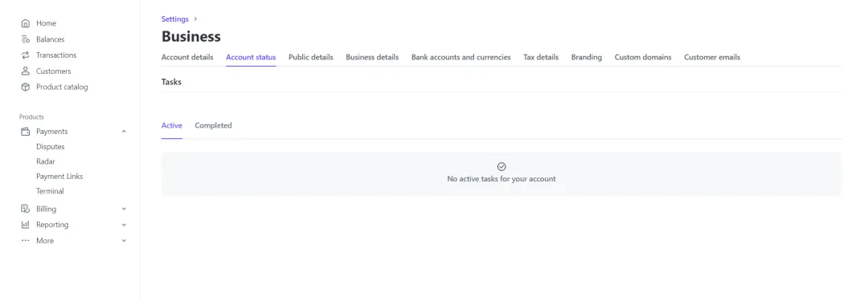Click the Product catalog box icon

(25, 87)
